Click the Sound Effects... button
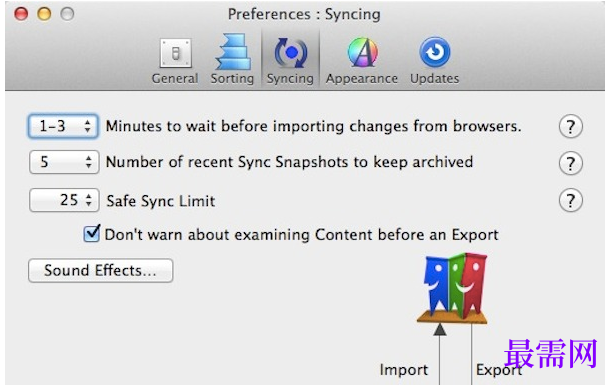616x385 pixels. (101, 270)
